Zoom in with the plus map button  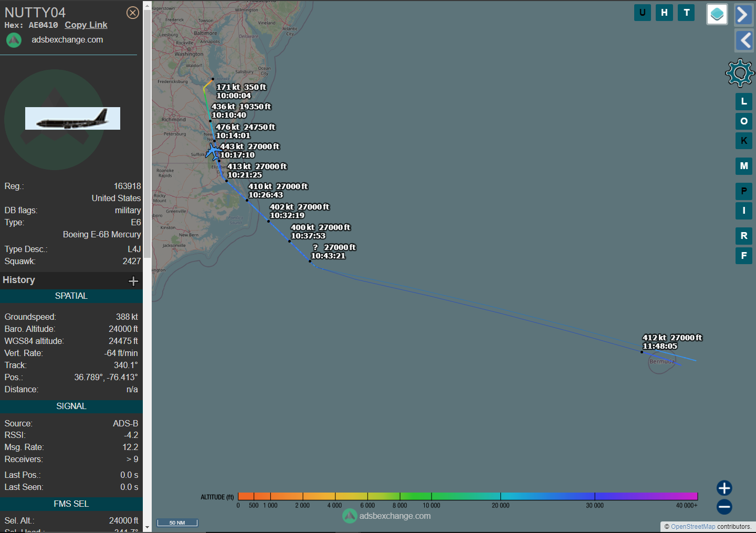(x=724, y=488)
